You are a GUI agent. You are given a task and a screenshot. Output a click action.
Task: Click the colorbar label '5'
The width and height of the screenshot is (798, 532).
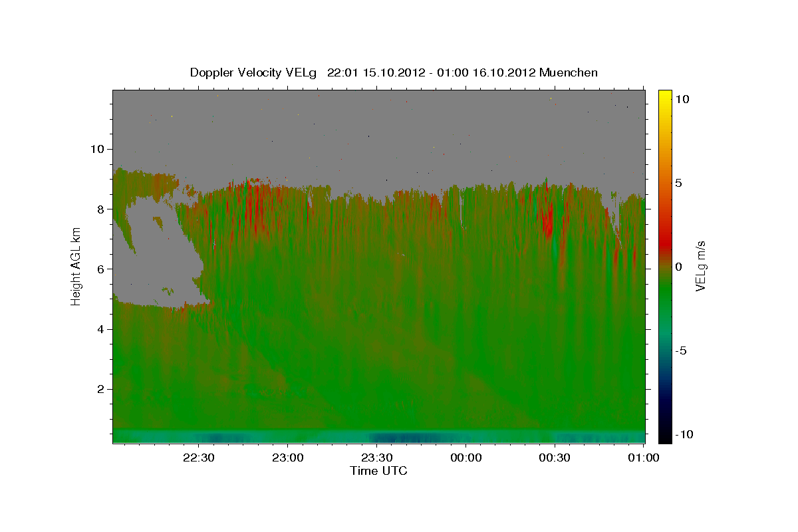coord(678,183)
